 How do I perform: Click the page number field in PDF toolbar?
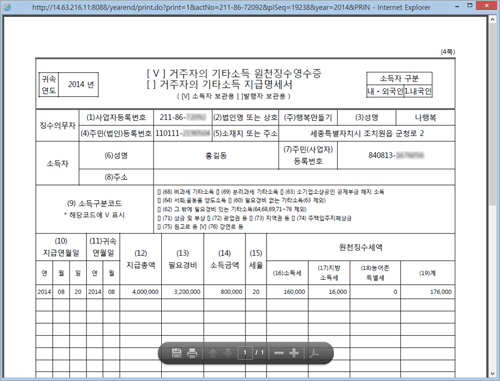point(245,353)
